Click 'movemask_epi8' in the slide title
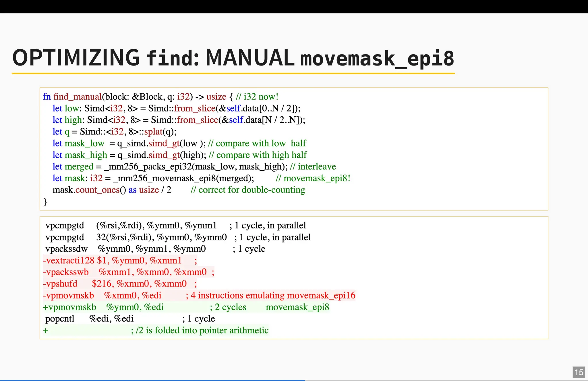The height and width of the screenshot is (381, 588). [x=377, y=58]
